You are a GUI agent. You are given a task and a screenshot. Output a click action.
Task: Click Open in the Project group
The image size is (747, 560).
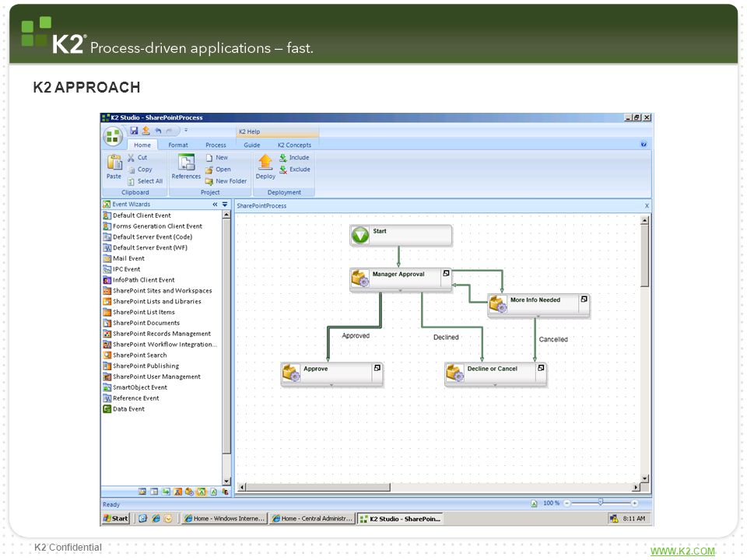coord(218,169)
